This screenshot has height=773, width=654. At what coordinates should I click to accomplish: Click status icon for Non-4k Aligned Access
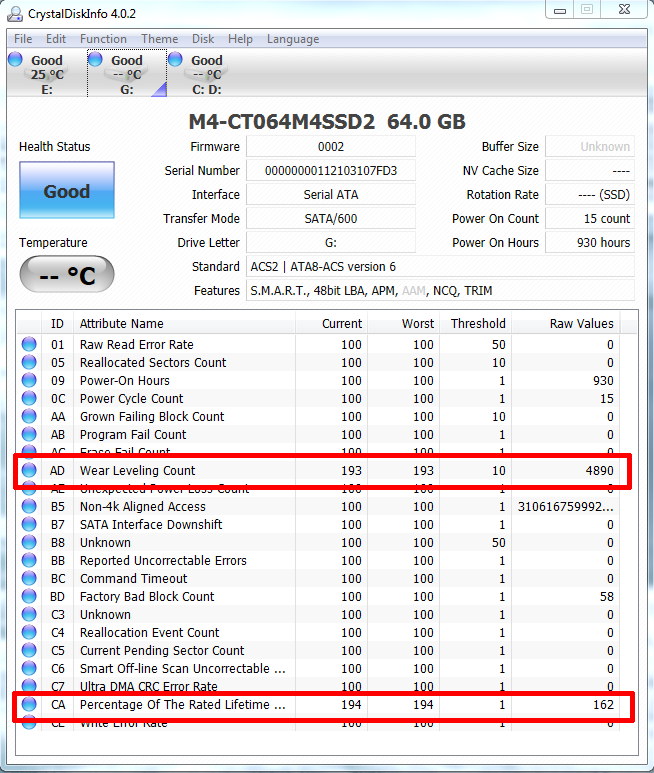pyautogui.click(x=29, y=506)
